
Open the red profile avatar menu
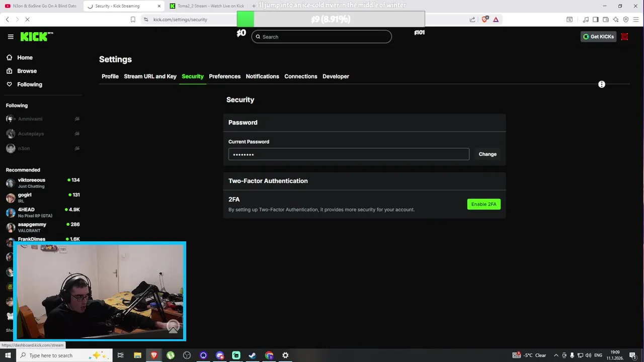pyautogui.click(x=624, y=37)
